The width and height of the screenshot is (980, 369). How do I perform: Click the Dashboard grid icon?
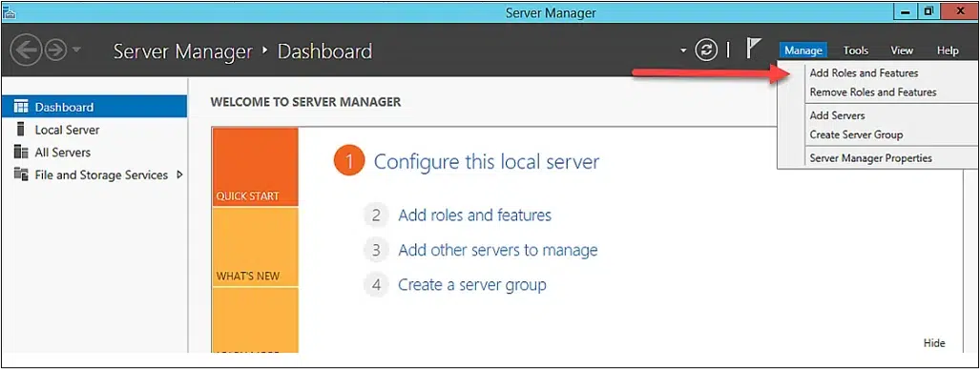pyautogui.click(x=21, y=107)
